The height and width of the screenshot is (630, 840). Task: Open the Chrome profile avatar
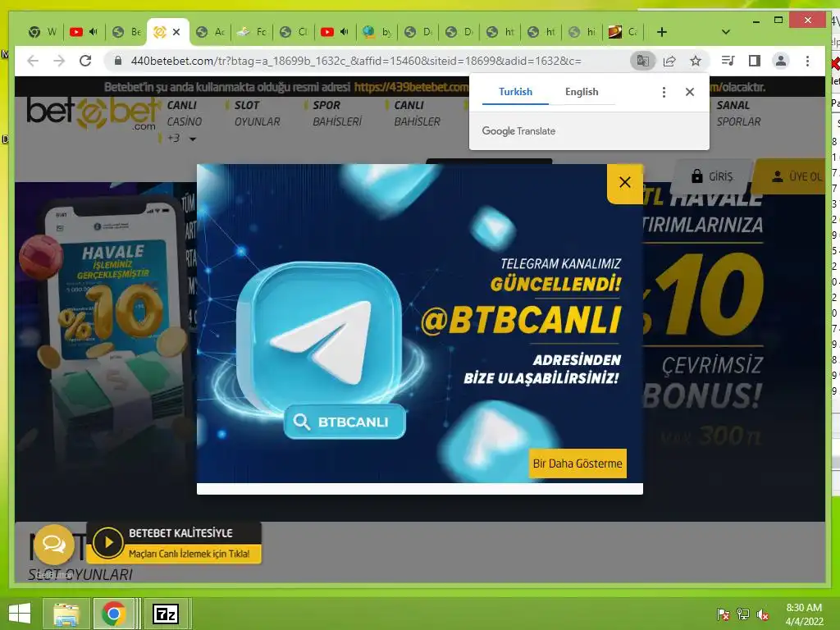pyautogui.click(x=781, y=61)
